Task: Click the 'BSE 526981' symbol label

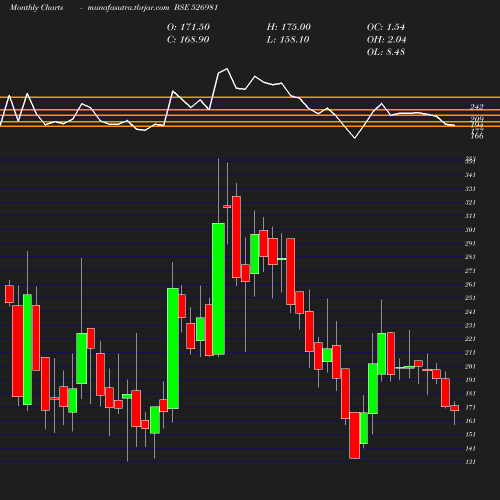Action: pos(196,8)
